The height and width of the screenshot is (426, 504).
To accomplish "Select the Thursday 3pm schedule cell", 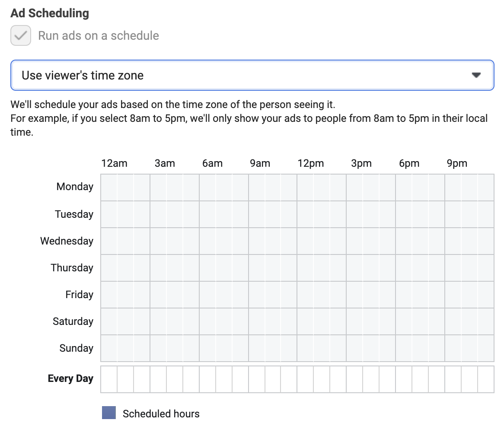I will pos(354,268).
